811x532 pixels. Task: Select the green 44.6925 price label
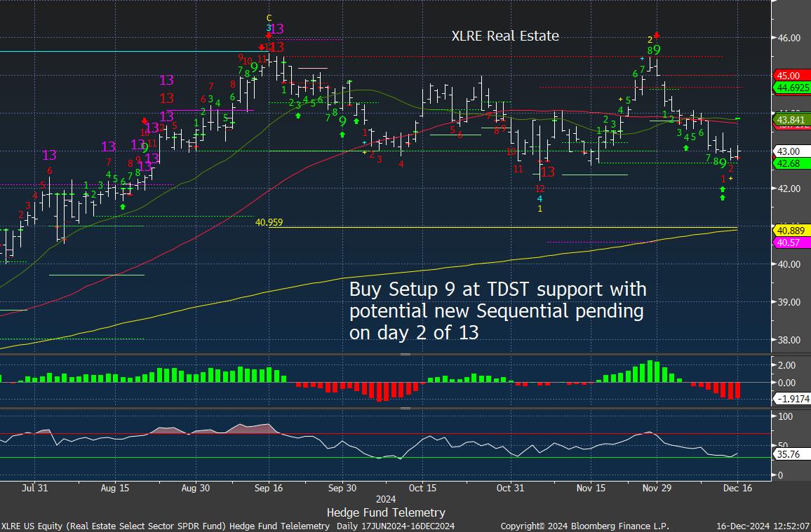[x=791, y=88]
